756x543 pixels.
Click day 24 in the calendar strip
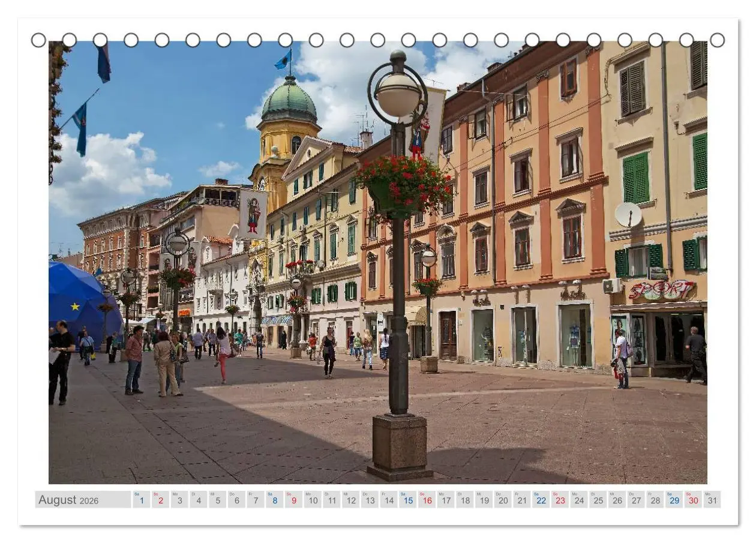579,499
